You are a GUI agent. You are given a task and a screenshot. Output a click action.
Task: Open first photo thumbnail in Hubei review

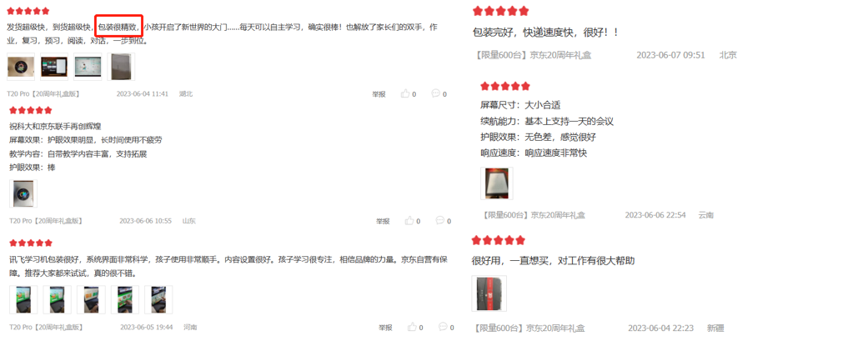(x=21, y=67)
